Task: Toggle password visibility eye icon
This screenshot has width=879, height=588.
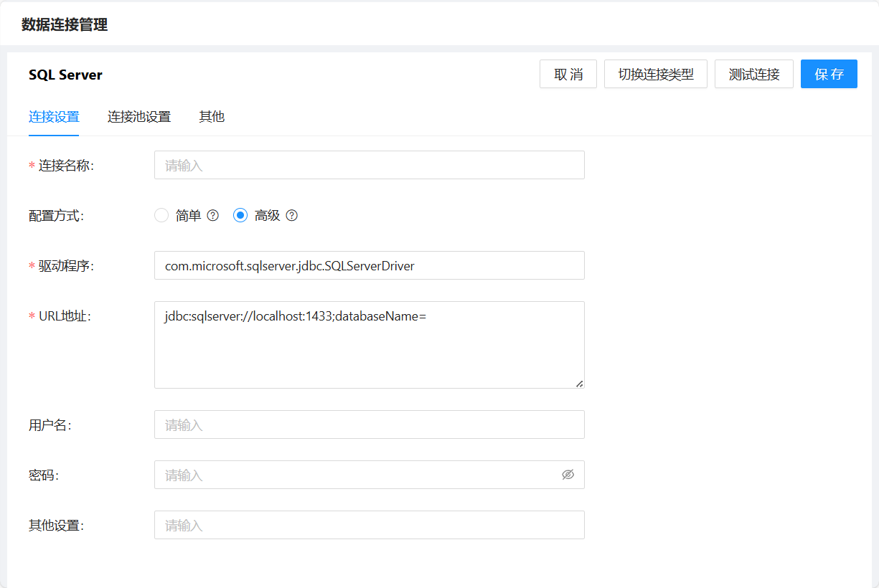Action: click(568, 475)
